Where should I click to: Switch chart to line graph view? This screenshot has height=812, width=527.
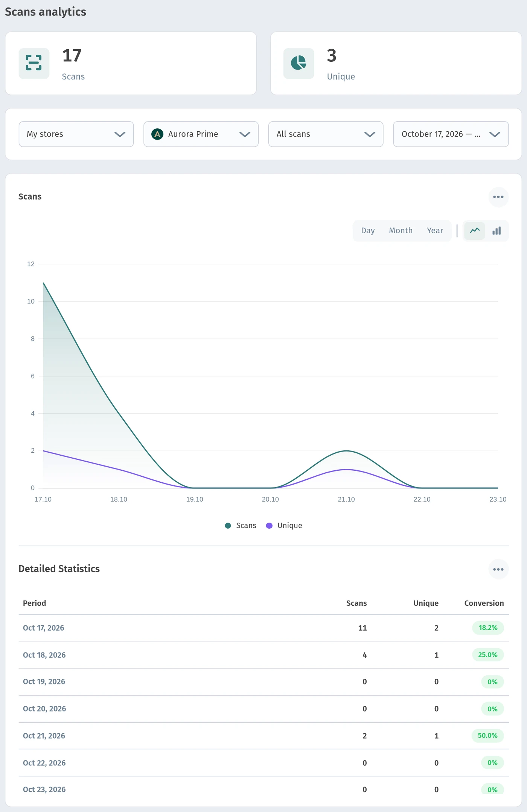(475, 231)
